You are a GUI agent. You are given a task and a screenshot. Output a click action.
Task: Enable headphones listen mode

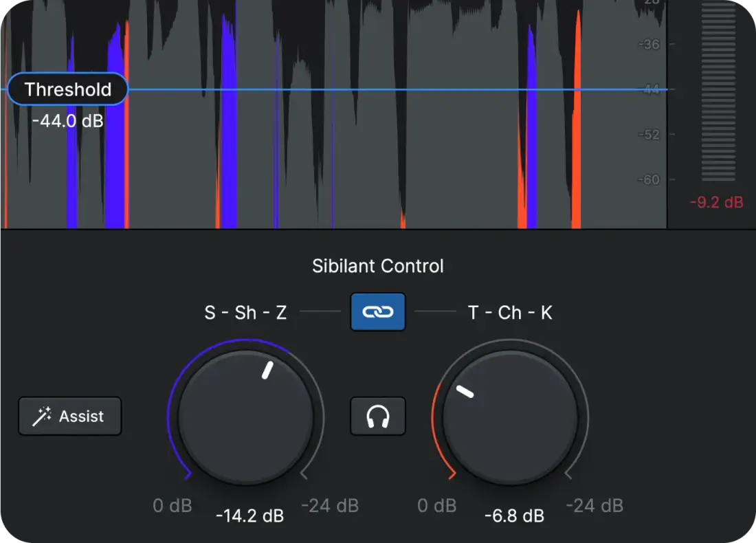[378, 417]
